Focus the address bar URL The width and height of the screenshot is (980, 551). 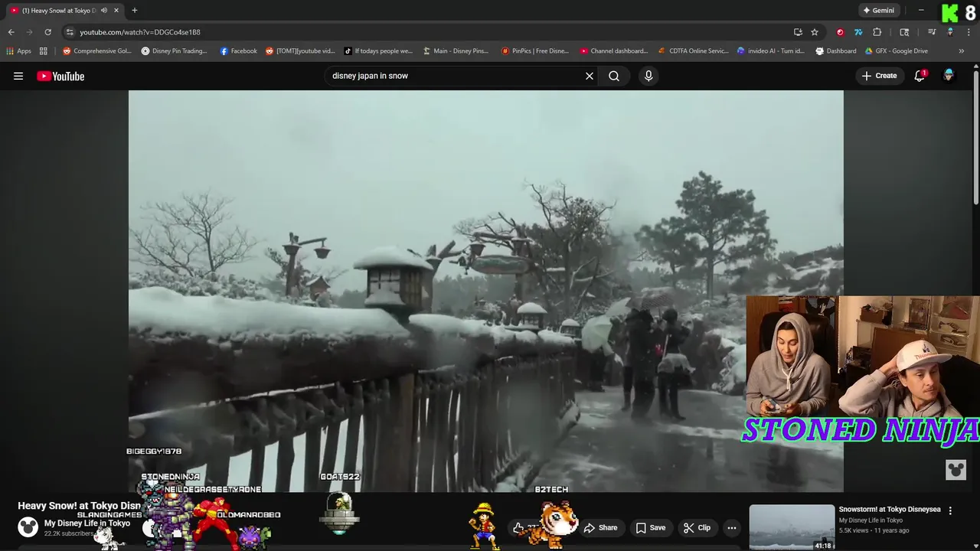[140, 32]
